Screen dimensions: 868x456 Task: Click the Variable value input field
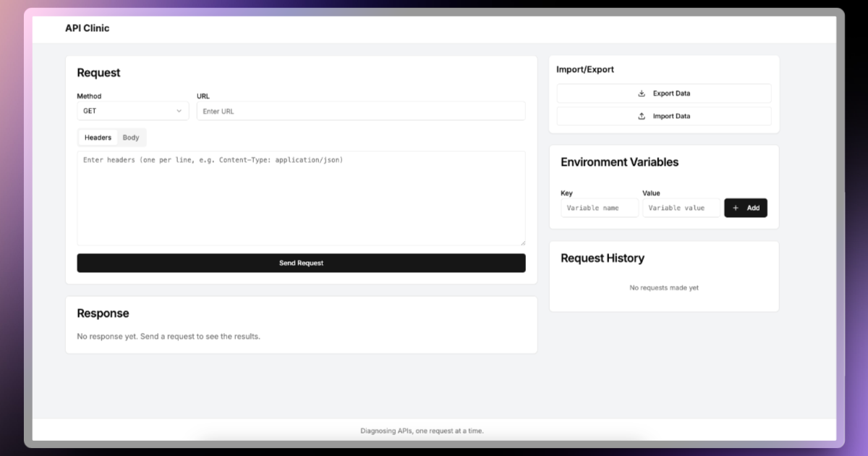tap(681, 208)
